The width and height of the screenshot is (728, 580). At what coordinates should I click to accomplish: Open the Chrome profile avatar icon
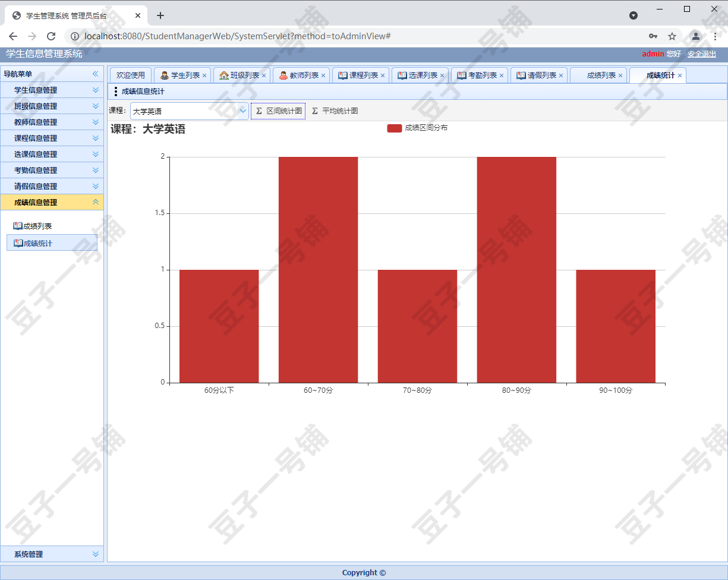coord(695,36)
